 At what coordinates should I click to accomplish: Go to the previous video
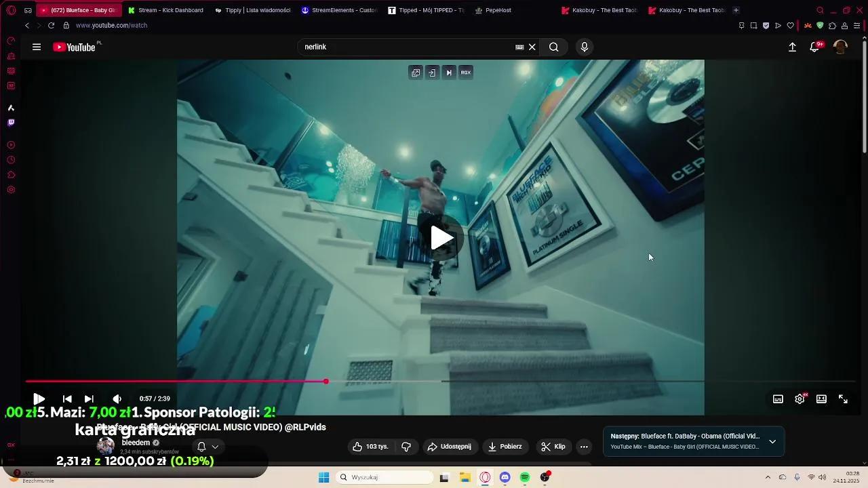tap(67, 399)
